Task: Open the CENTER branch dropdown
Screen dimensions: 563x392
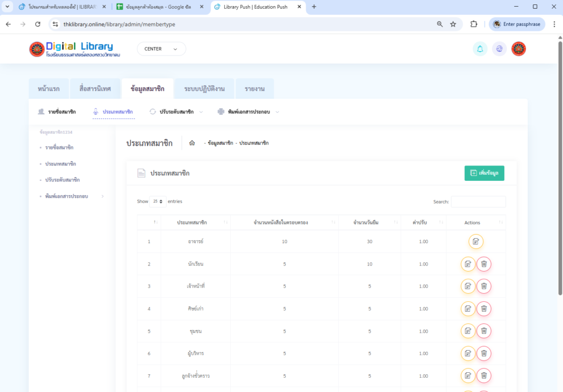Action: point(161,49)
